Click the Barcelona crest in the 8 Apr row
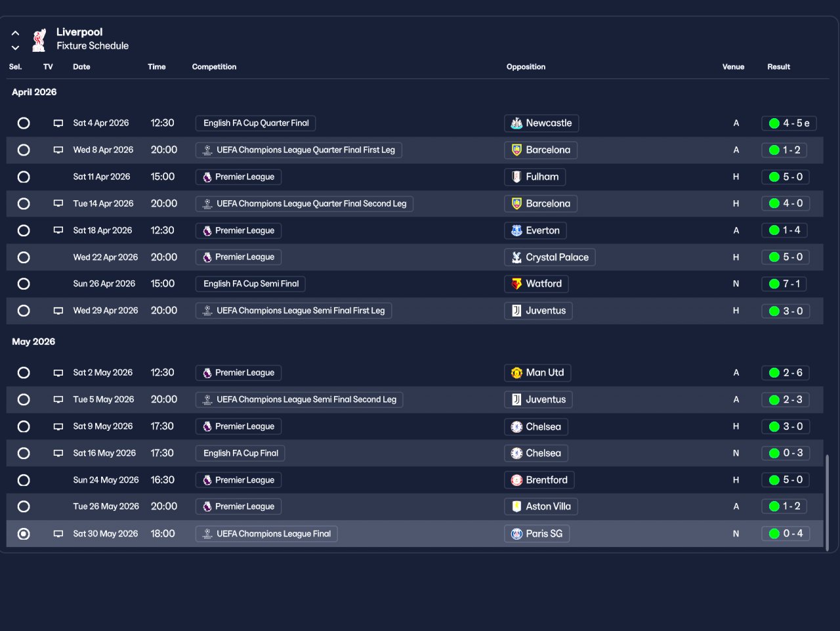840x631 pixels. coord(516,150)
